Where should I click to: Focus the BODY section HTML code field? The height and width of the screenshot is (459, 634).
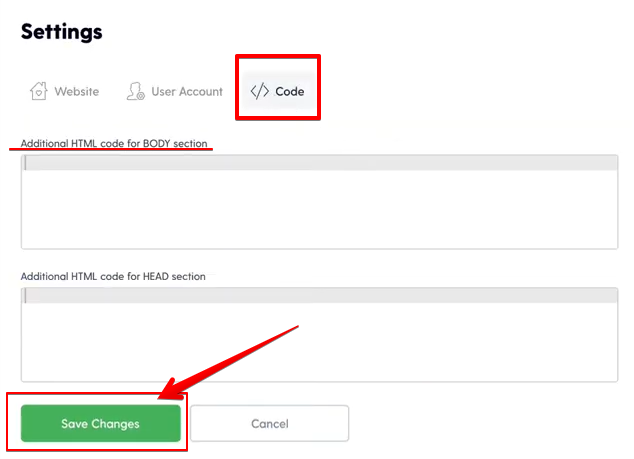(319, 202)
